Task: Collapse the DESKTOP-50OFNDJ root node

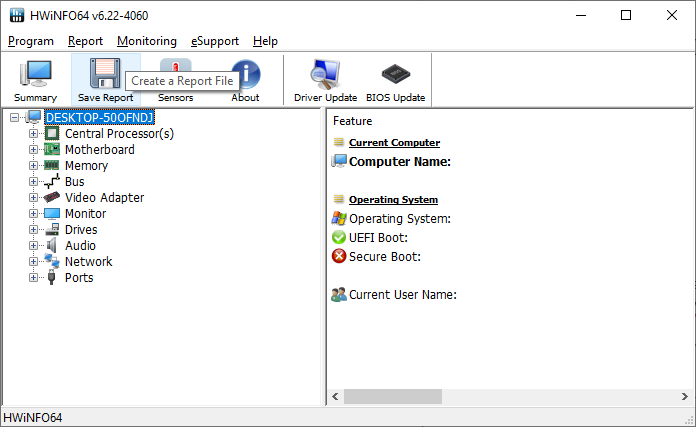Action: (15, 118)
